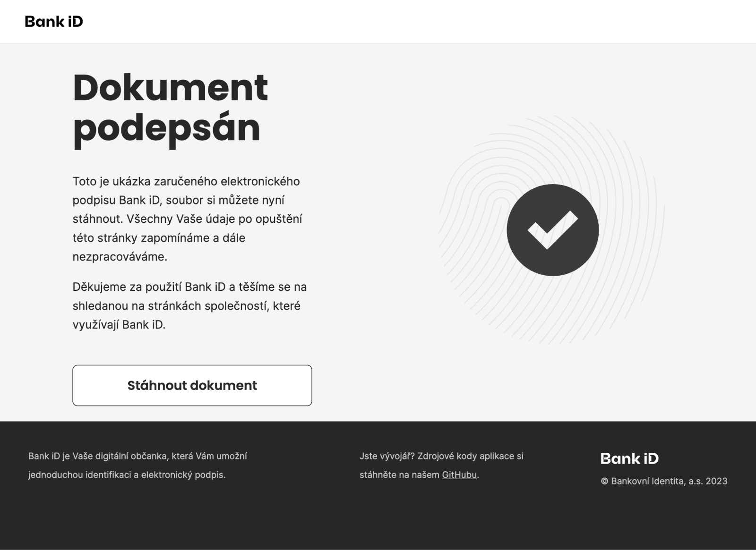Viewport: 756px width, 550px height.
Task: Click the footer text "Bank iD je Vaše digitální občanka"
Action: tap(137, 456)
